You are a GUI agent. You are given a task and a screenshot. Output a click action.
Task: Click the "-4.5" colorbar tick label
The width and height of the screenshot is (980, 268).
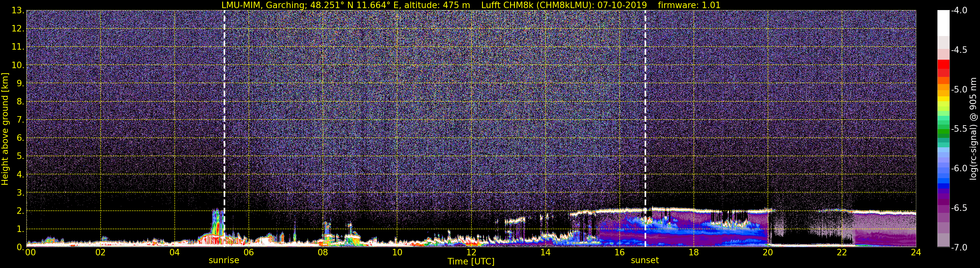point(959,50)
